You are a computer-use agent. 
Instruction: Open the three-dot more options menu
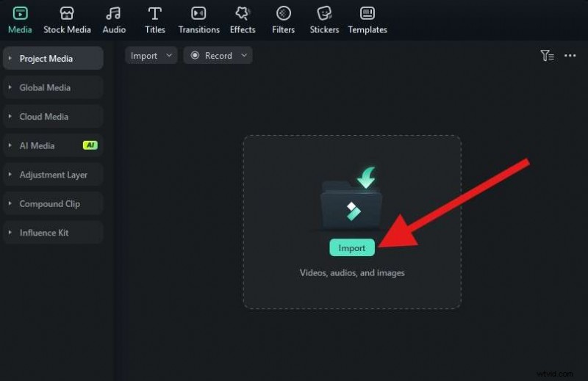tap(570, 56)
